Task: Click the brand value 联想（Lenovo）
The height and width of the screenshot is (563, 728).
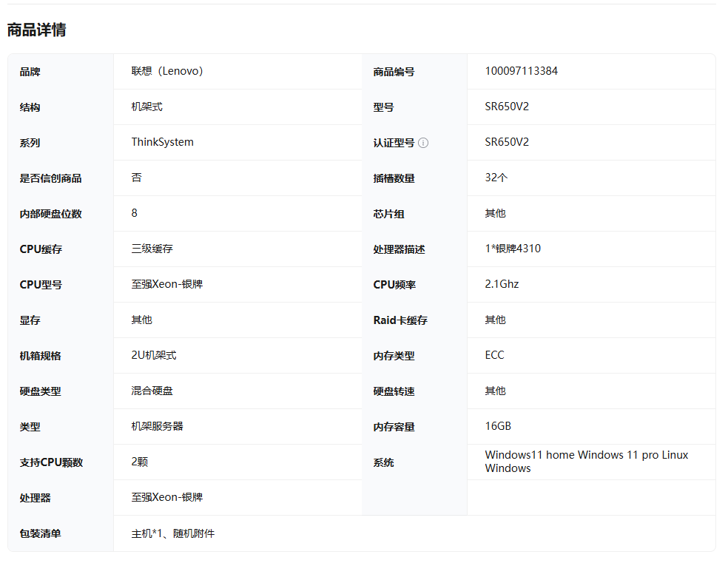Action: [167, 71]
